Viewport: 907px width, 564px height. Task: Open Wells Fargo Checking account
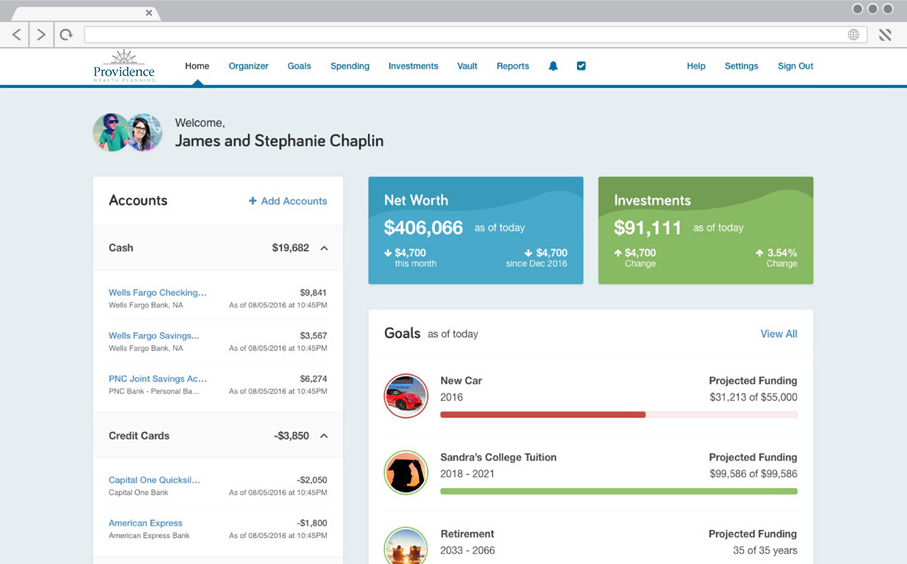tap(157, 293)
